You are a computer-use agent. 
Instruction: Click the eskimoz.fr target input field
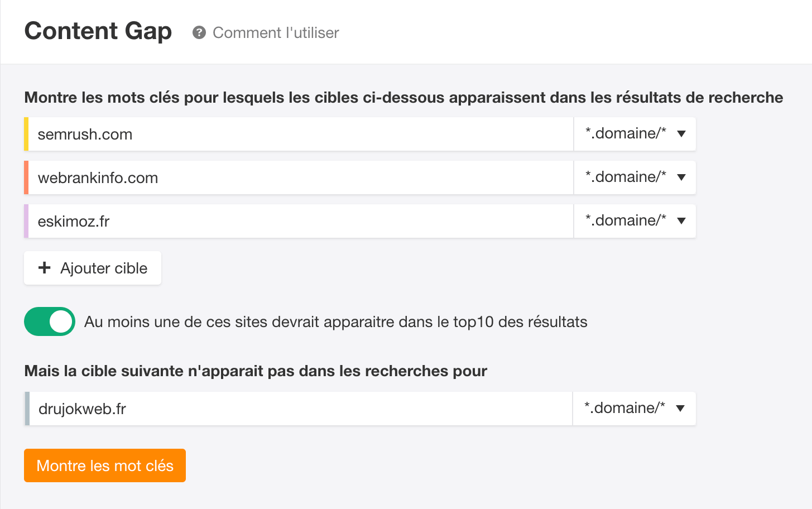coord(301,221)
